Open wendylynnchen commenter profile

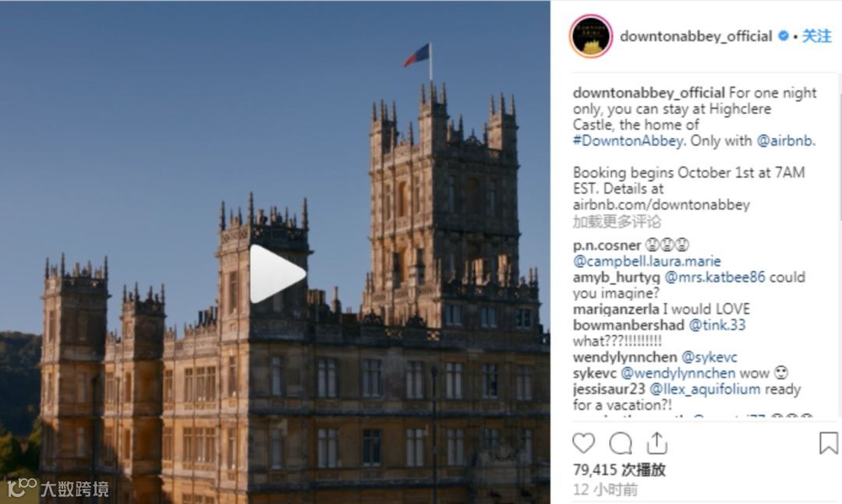coord(624,357)
